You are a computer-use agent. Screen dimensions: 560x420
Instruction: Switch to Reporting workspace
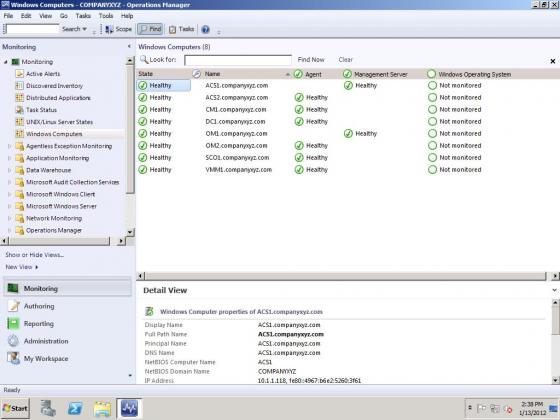pos(39,324)
